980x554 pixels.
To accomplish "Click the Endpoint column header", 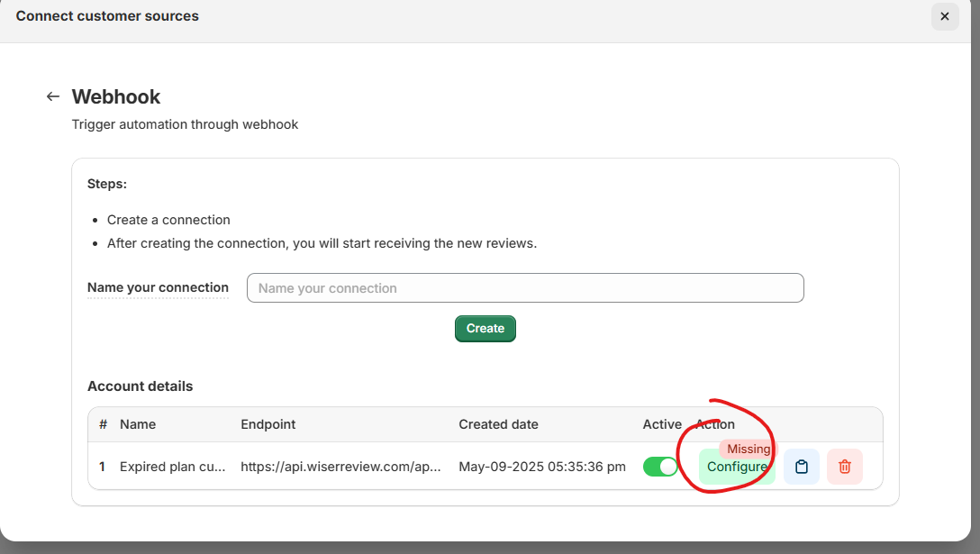I will pyautogui.click(x=268, y=424).
